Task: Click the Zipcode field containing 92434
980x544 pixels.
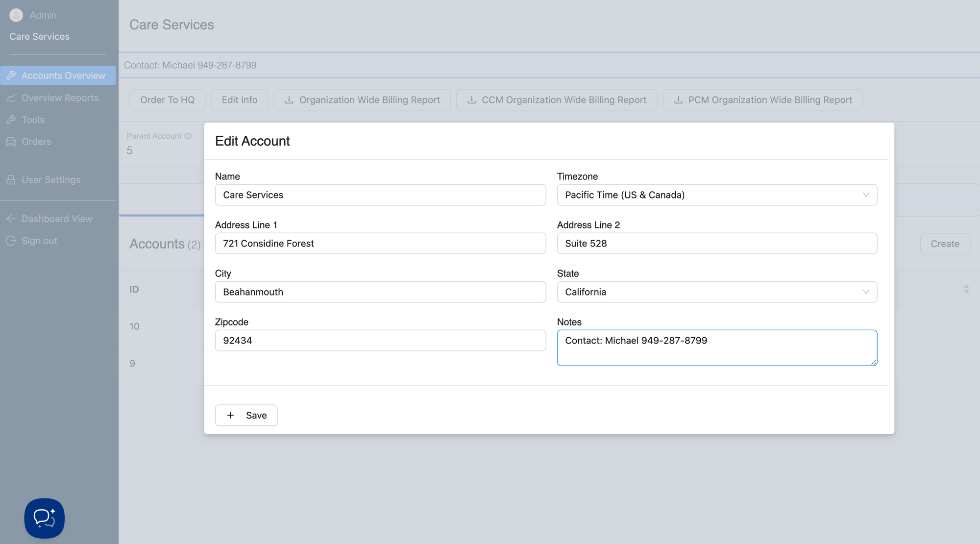Action: pyautogui.click(x=380, y=341)
